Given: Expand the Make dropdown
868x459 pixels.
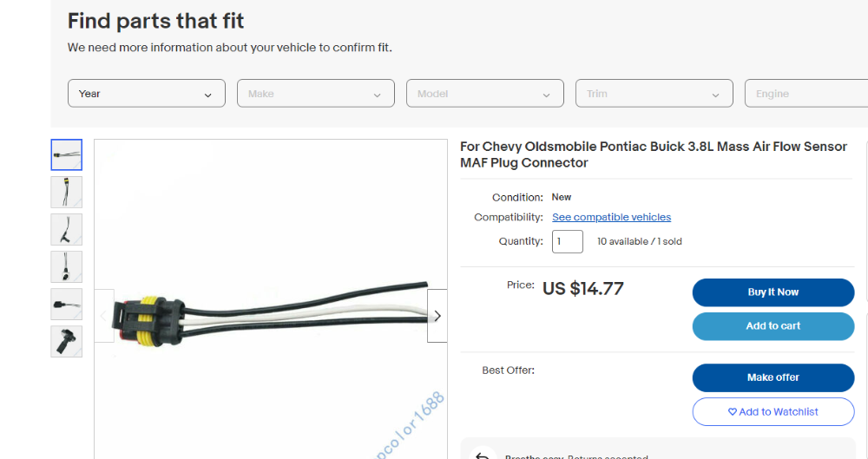Looking at the screenshot, I should tap(316, 94).
